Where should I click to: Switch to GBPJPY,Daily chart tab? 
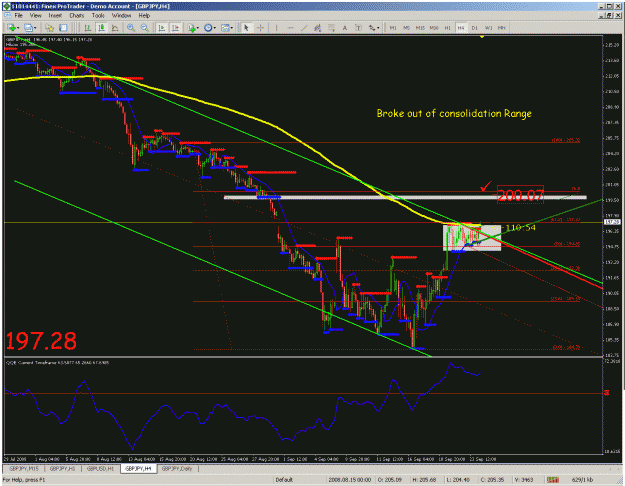(x=177, y=469)
